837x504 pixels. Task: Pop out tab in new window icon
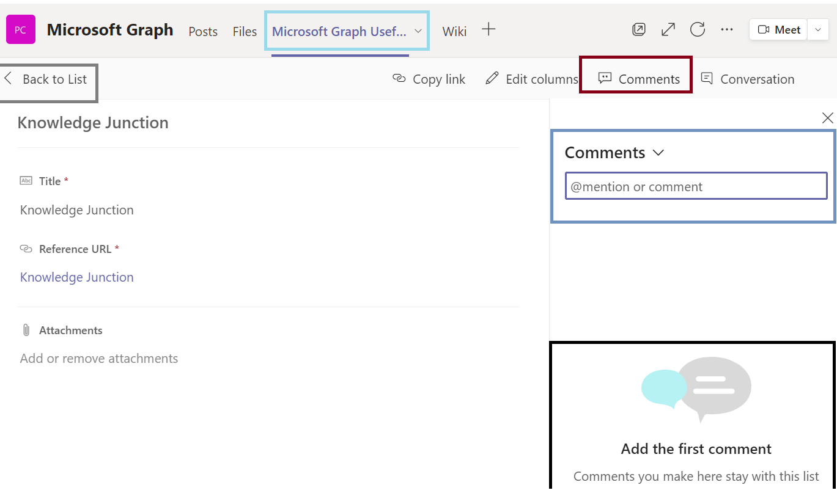pyautogui.click(x=639, y=29)
